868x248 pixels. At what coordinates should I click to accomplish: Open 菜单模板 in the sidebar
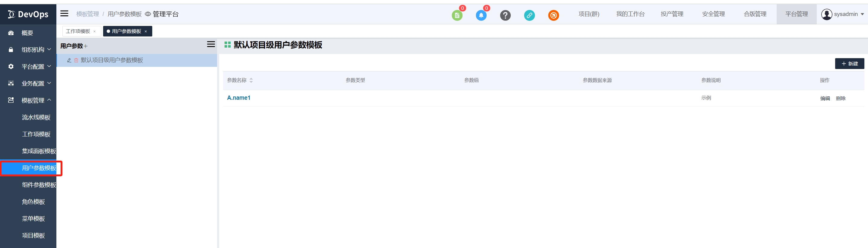tap(33, 218)
